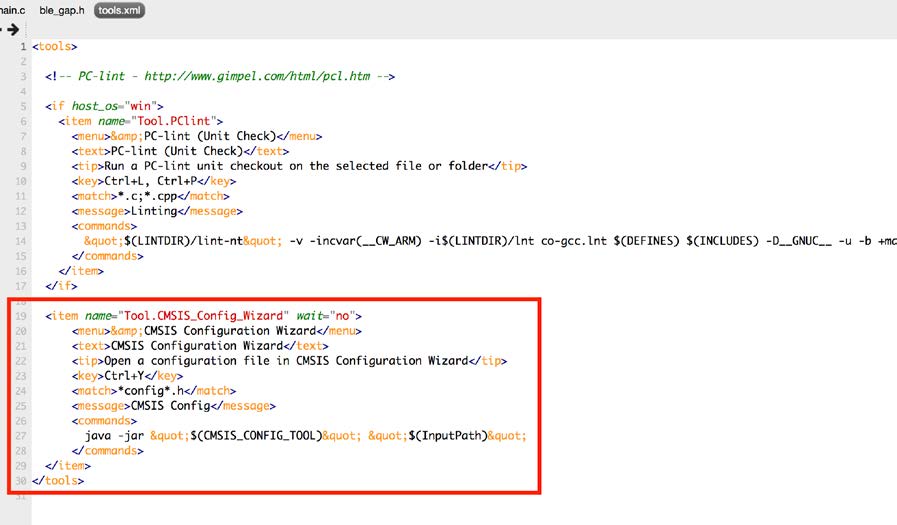This screenshot has height=525, width=897.
Task: Click the closing </commands> tag on line 28
Action: [108, 451]
